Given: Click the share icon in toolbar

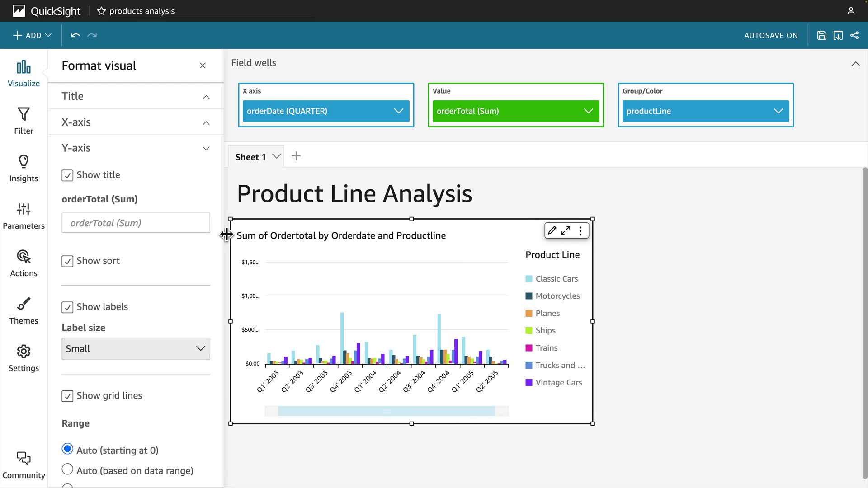Looking at the screenshot, I should pos(854,35).
